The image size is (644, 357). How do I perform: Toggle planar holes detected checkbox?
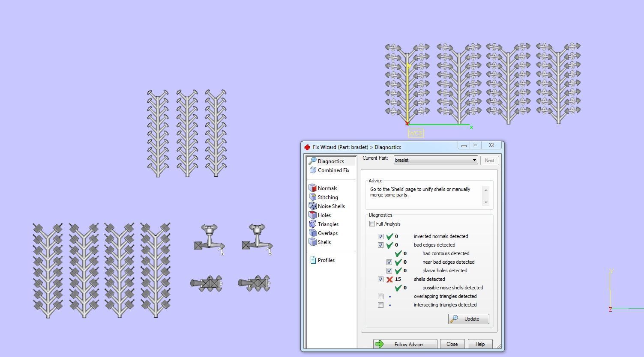pos(389,271)
